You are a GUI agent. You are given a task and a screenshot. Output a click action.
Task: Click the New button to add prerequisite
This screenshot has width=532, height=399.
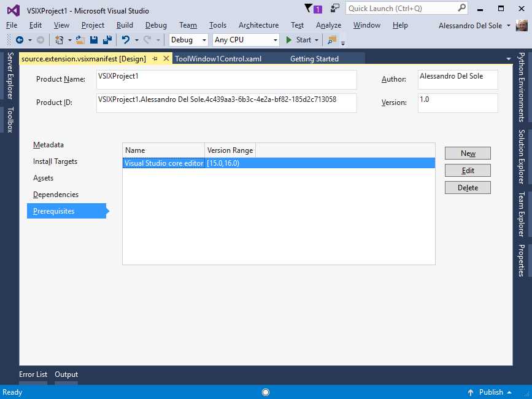pos(467,153)
